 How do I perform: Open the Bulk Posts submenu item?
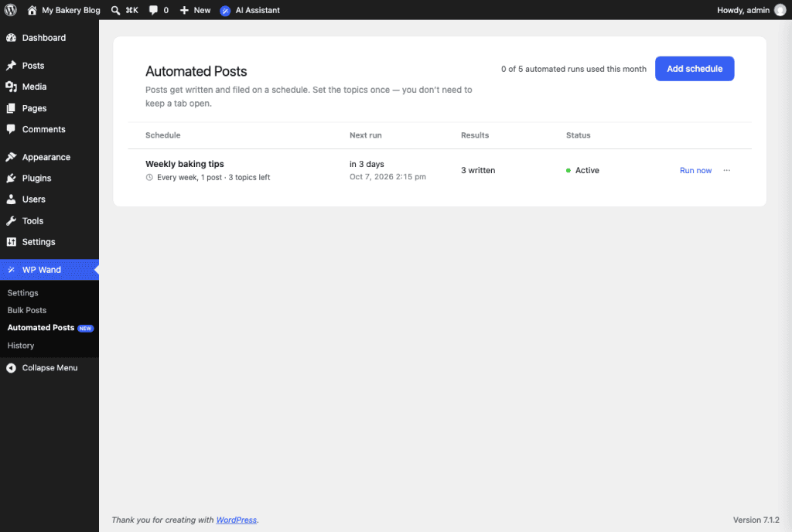pos(27,310)
